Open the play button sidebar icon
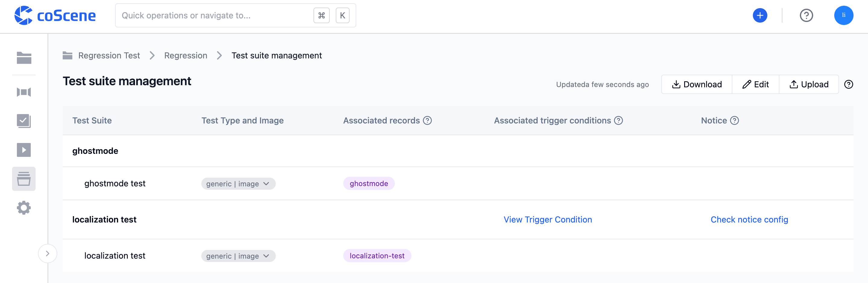 click(24, 150)
